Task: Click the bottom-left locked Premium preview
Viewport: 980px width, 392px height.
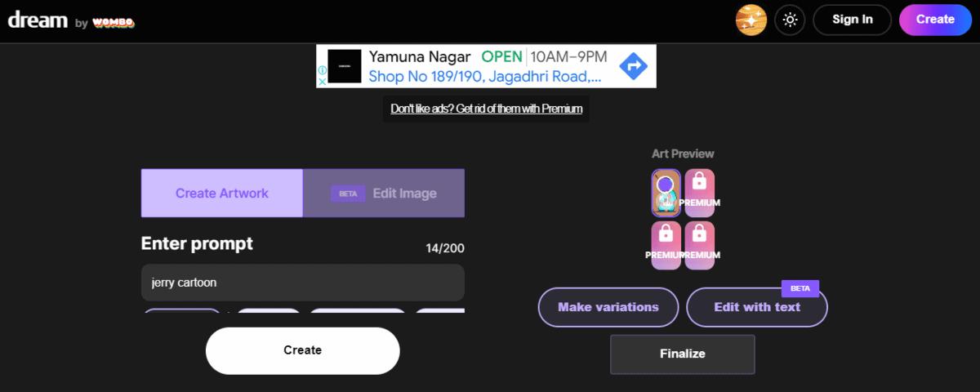Action: click(666, 245)
